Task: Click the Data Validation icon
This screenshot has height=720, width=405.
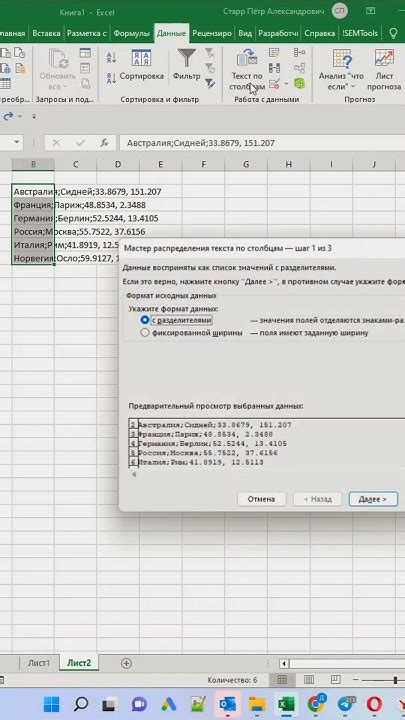Action: [x=275, y=83]
